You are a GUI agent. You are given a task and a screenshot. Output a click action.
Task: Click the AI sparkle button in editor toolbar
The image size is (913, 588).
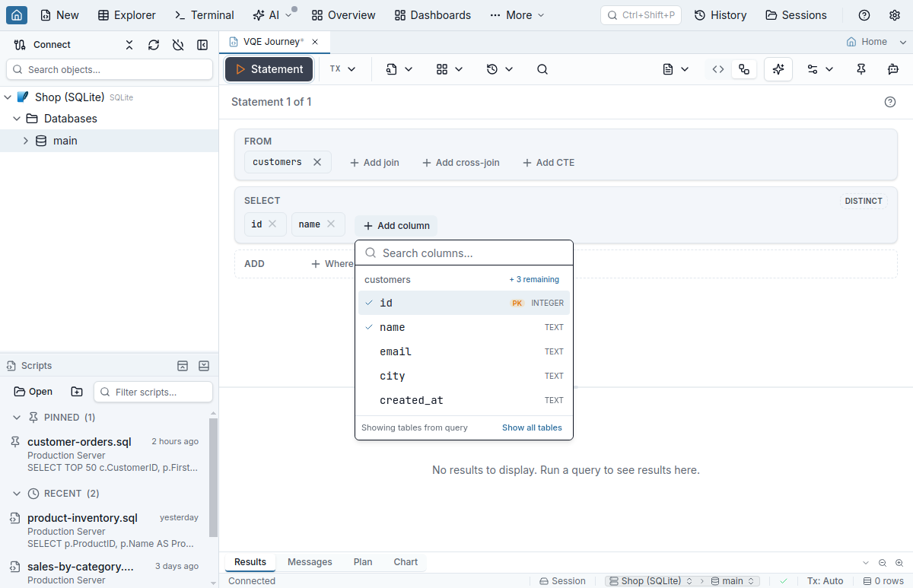click(x=778, y=69)
